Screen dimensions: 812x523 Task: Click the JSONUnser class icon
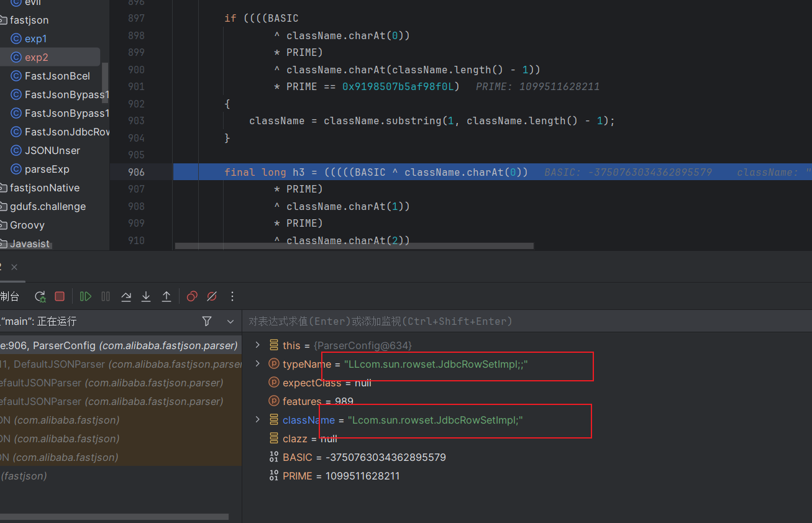click(x=16, y=150)
